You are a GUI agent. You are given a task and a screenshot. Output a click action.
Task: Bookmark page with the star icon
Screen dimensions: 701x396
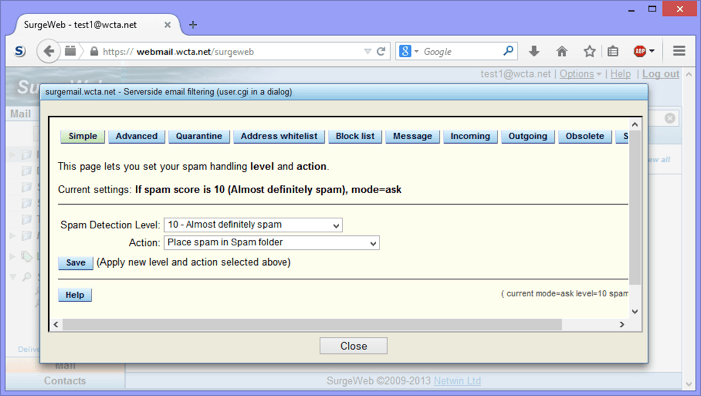[x=589, y=51]
